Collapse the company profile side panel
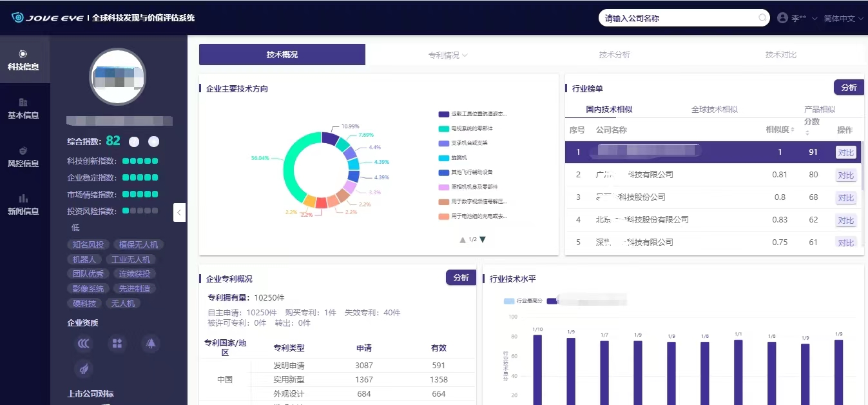The height and width of the screenshot is (405, 868). pos(180,212)
